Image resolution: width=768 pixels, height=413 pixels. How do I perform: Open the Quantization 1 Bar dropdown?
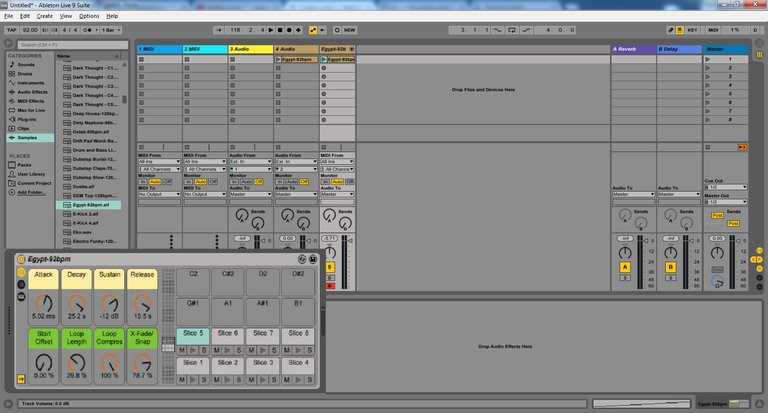111,30
